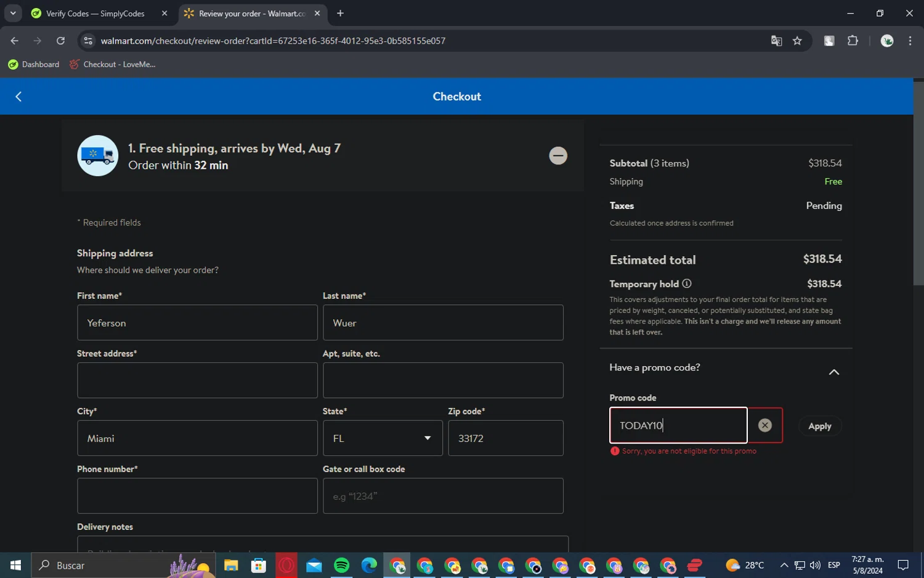Open the Chrome Extensions puzzle menu

853,41
